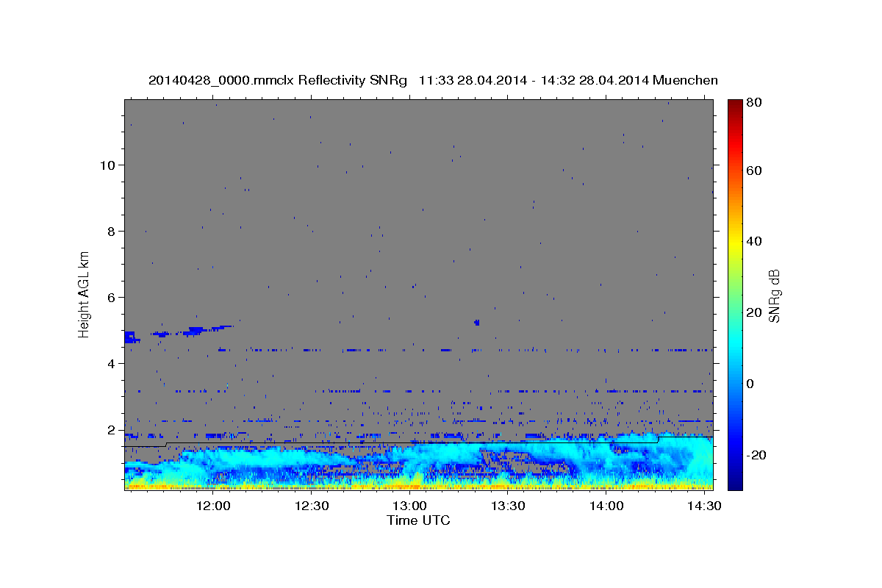Click the 13:00 time tick label
Viewport: 882px width, 588px height.
pos(409,506)
